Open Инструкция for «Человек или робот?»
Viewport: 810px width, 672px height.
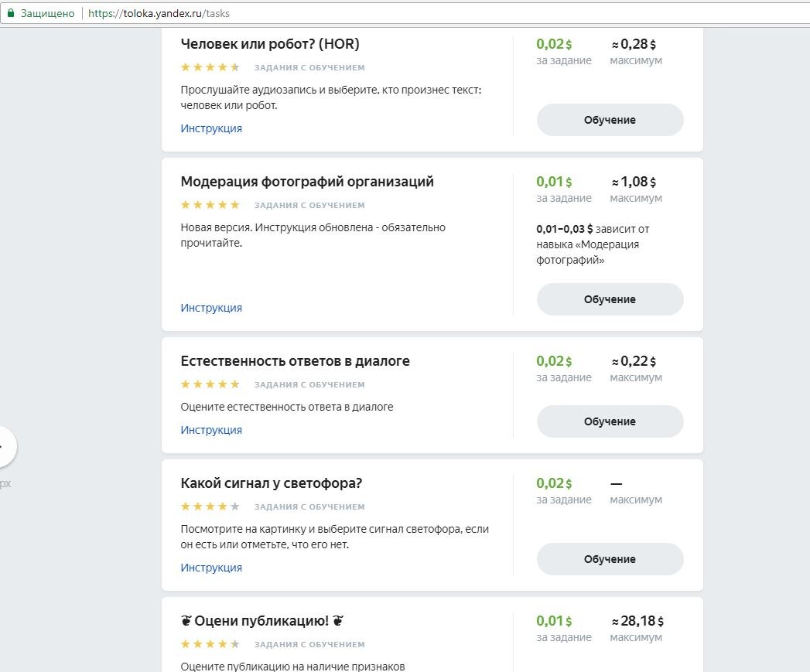click(211, 128)
